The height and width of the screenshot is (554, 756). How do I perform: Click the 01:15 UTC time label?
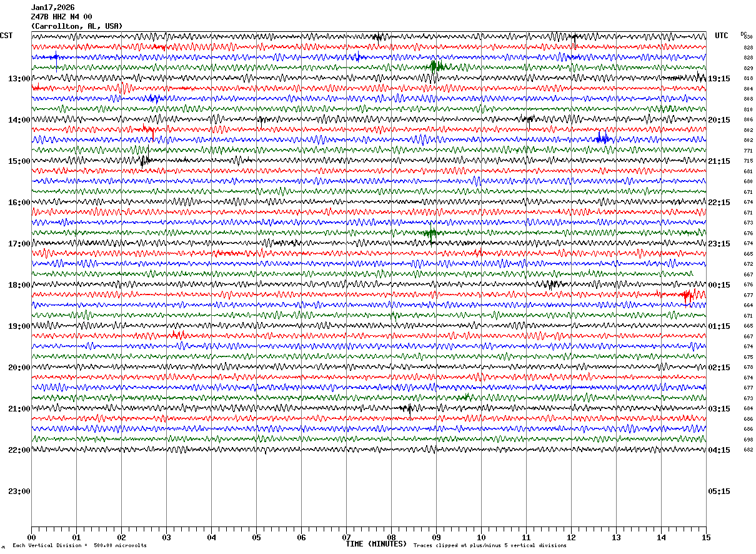pos(719,326)
